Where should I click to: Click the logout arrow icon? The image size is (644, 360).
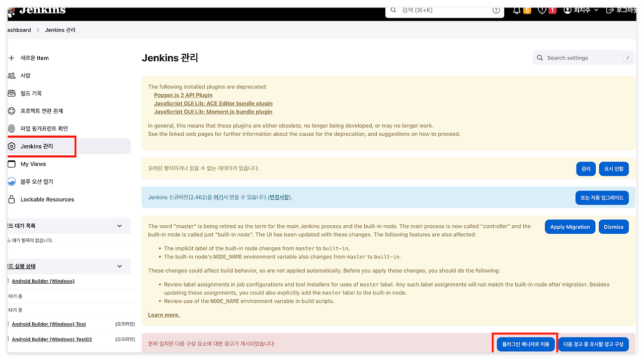(610, 10)
